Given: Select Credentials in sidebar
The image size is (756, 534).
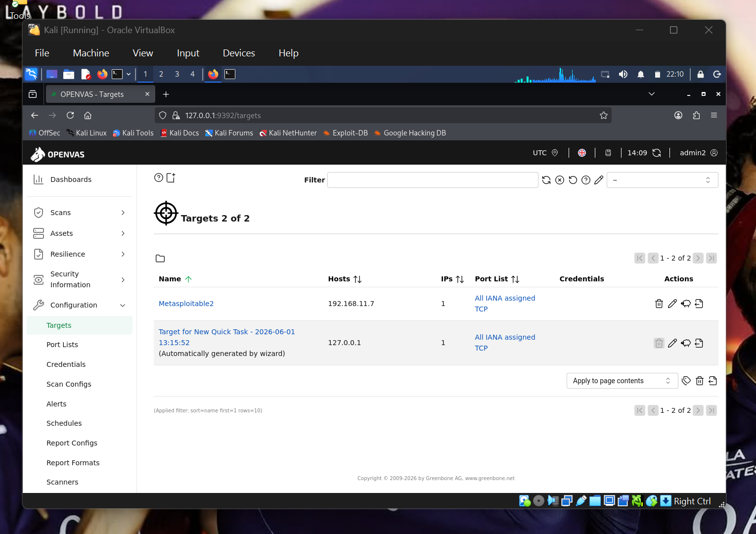Looking at the screenshot, I should 66,364.
